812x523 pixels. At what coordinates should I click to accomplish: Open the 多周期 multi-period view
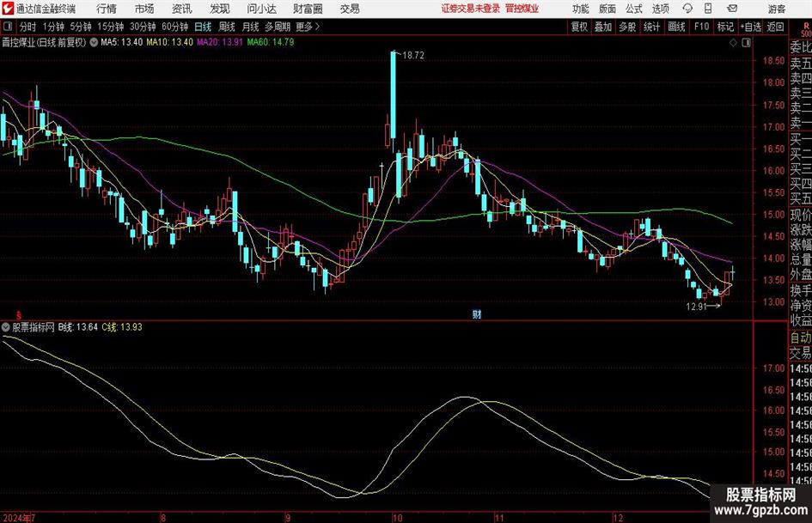pyautogui.click(x=278, y=27)
